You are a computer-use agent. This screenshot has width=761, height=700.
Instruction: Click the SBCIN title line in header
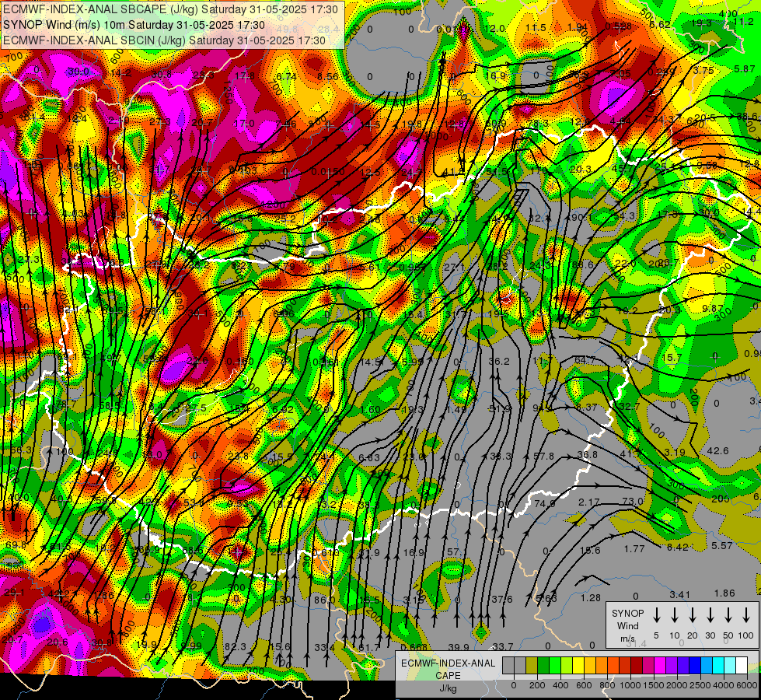[164, 40]
